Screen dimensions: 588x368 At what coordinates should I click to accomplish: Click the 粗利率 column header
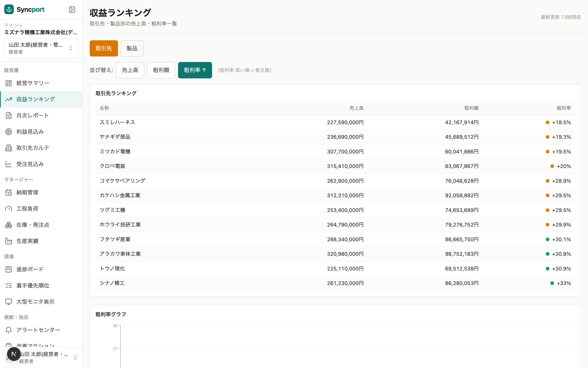click(x=564, y=108)
